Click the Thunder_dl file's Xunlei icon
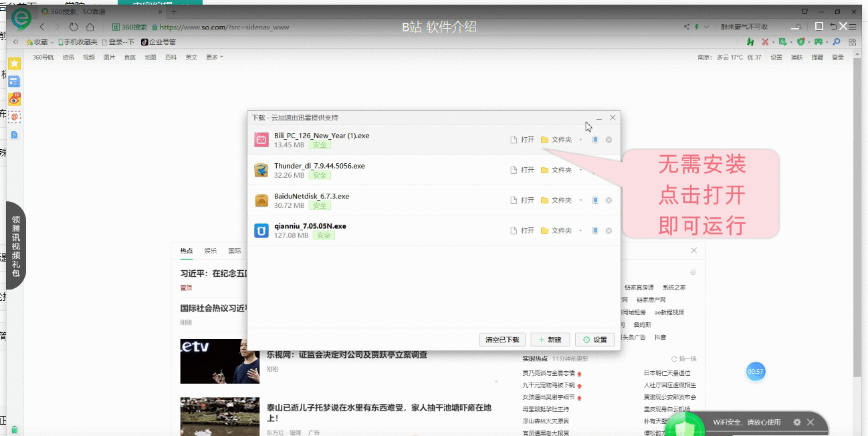The image size is (868, 436). (x=261, y=169)
